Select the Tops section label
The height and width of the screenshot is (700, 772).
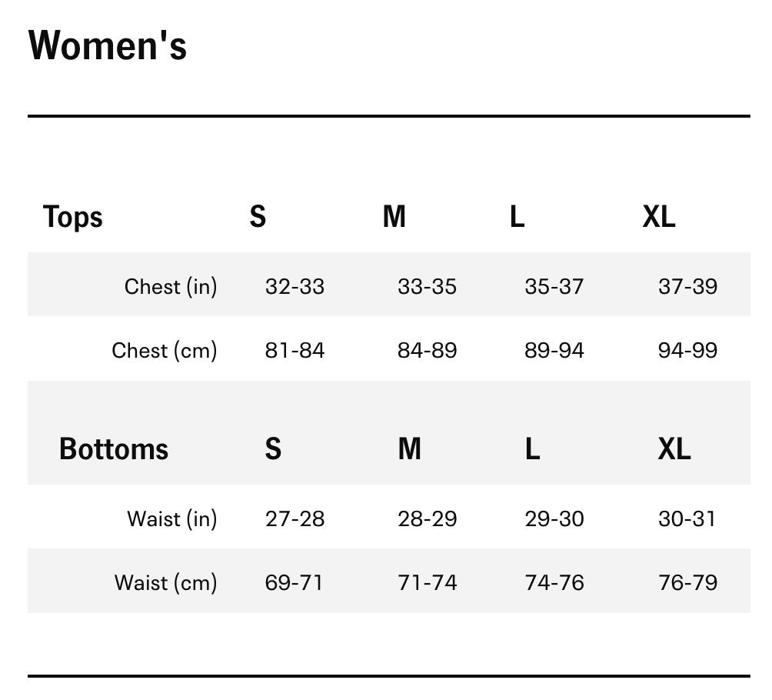73,217
